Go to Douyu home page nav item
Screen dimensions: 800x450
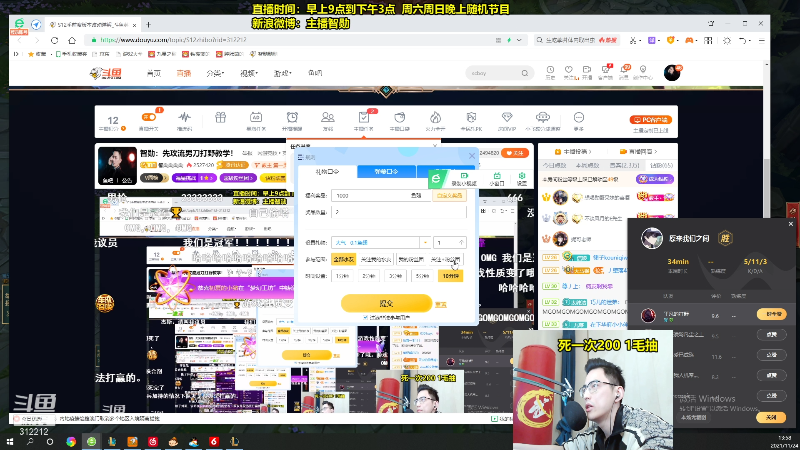(x=154, y=73)
